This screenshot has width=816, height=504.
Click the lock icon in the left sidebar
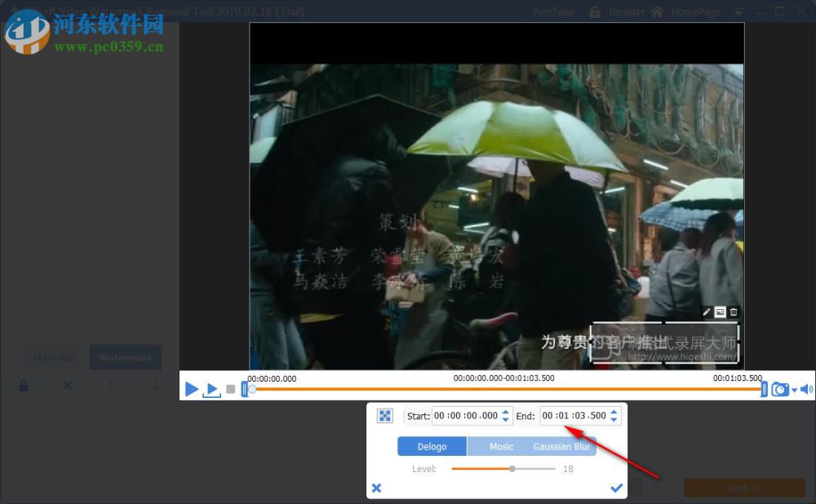click(24, 385)
